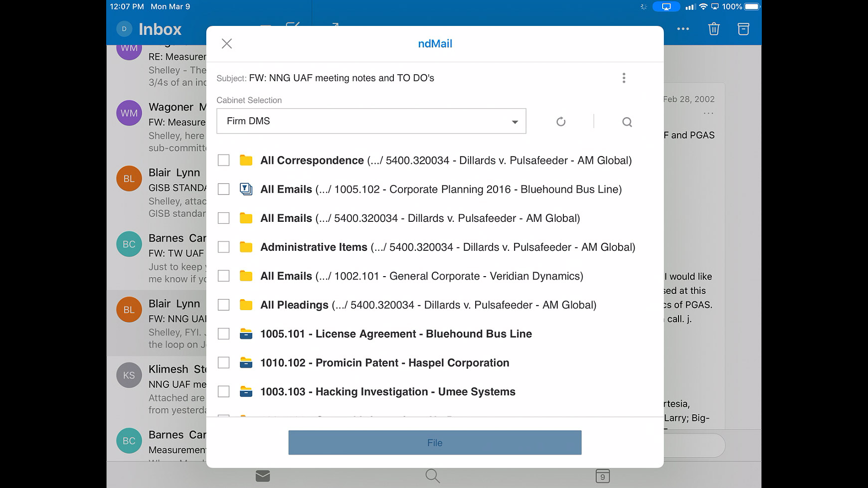Select All Correspondence folder icon

tap(246, 161)
